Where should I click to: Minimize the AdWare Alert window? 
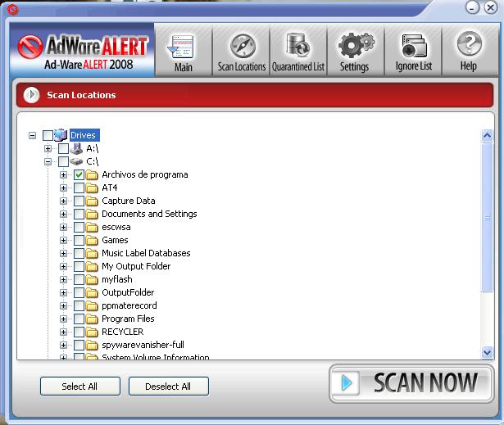pyautogui.click(x=472, y=7)
